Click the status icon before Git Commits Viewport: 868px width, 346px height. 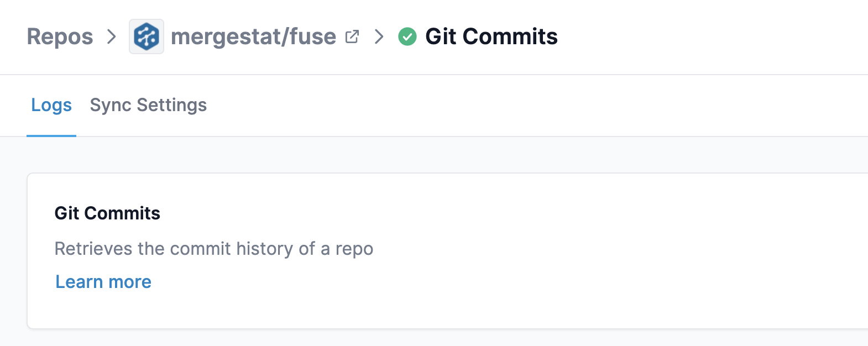pyautogui.click(x=407, y=36)
